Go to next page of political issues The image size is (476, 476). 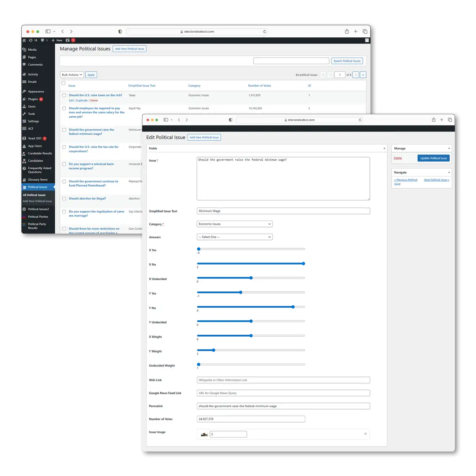[356, 75]
